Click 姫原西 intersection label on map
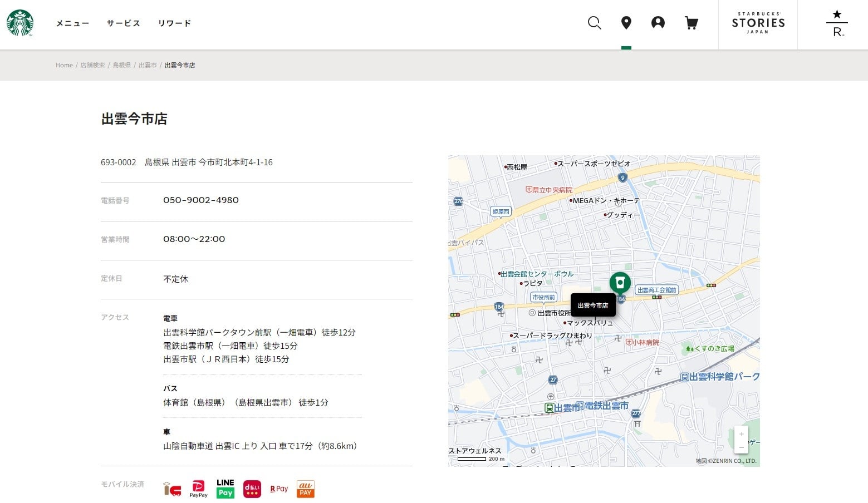This screenshot has height=503, width=868. 501,211
